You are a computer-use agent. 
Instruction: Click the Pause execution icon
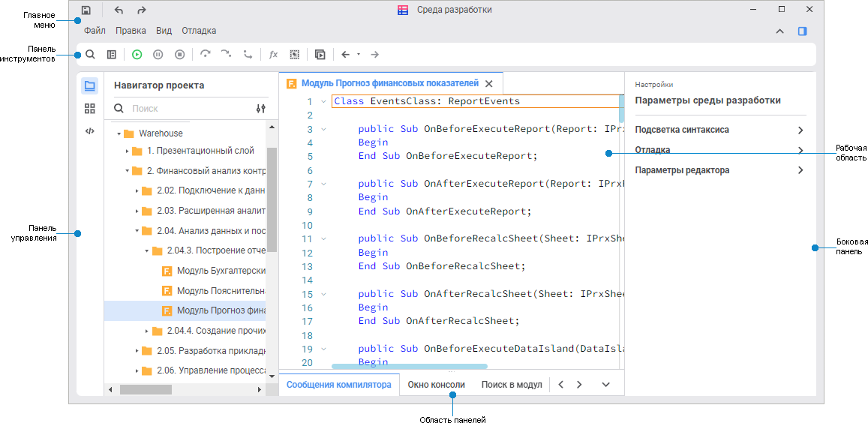pos(158,55)
